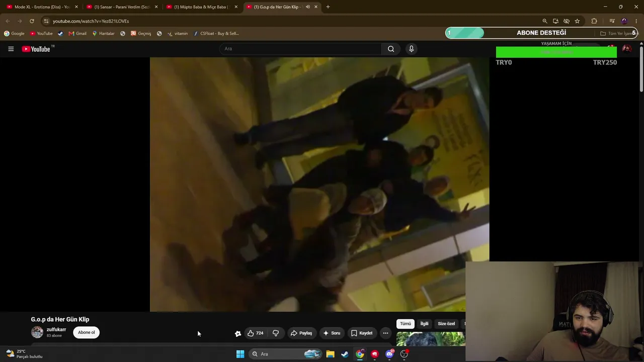Mute the playing tab via speaker icon
The height and width of the screenshot is (362, 644).
[x=307, y=7]
